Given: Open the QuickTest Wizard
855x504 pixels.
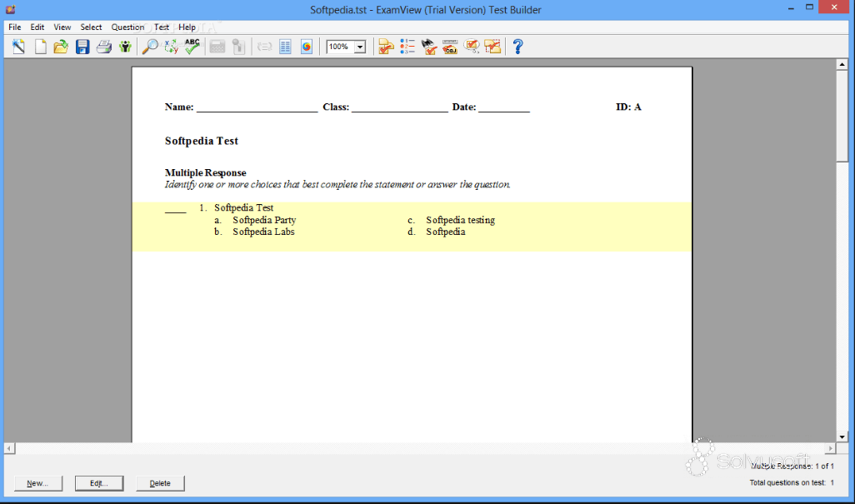Looking at the screenshot, I should pyautogui.click(x=17, y=46).
